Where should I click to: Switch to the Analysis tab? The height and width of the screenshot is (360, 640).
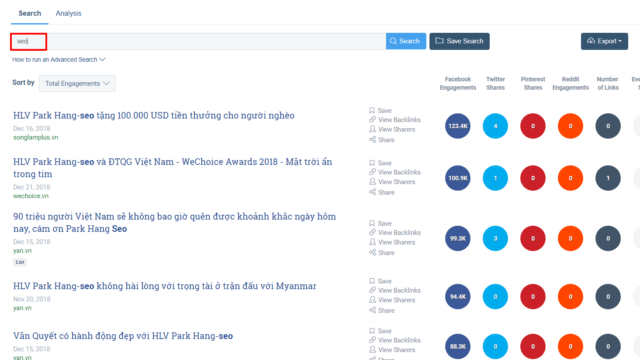click(68, 13)
